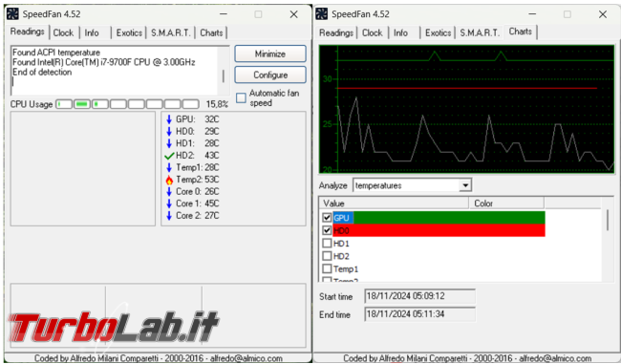The width and height of the screenshot is (621, 364).
Task: Click the 'GPU: 32C' reading
Action: [197, 119]
